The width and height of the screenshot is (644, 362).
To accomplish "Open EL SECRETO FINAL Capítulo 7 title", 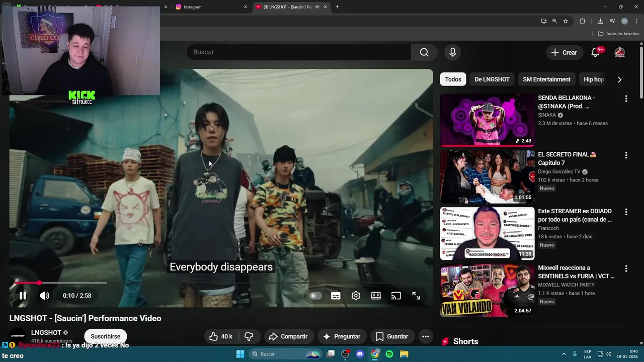I will click(567, 158).
